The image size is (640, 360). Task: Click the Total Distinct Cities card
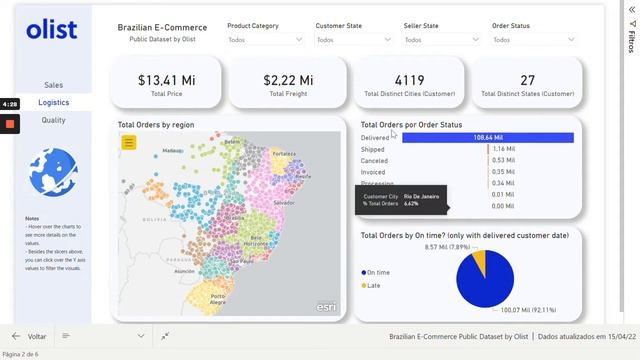(409, 83)
